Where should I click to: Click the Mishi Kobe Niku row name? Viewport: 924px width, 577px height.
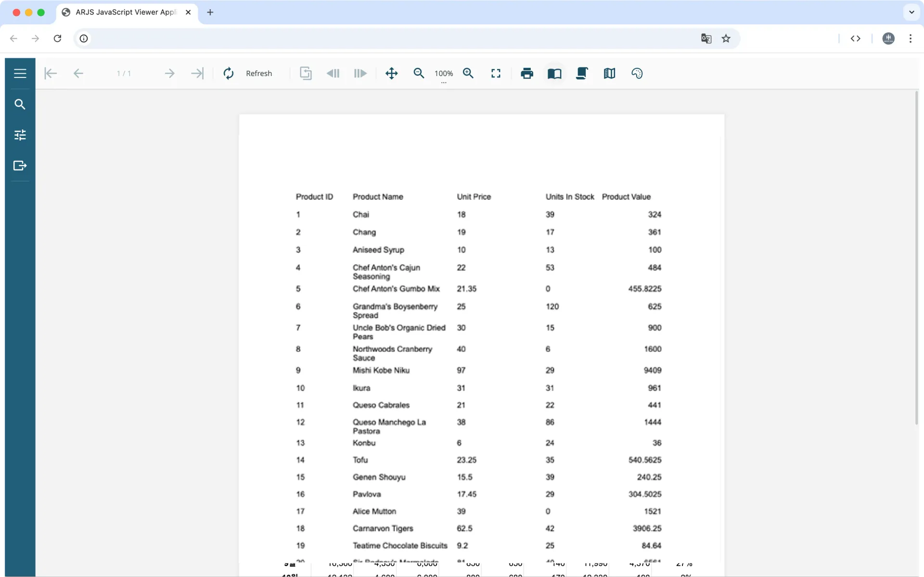point(381,370)
